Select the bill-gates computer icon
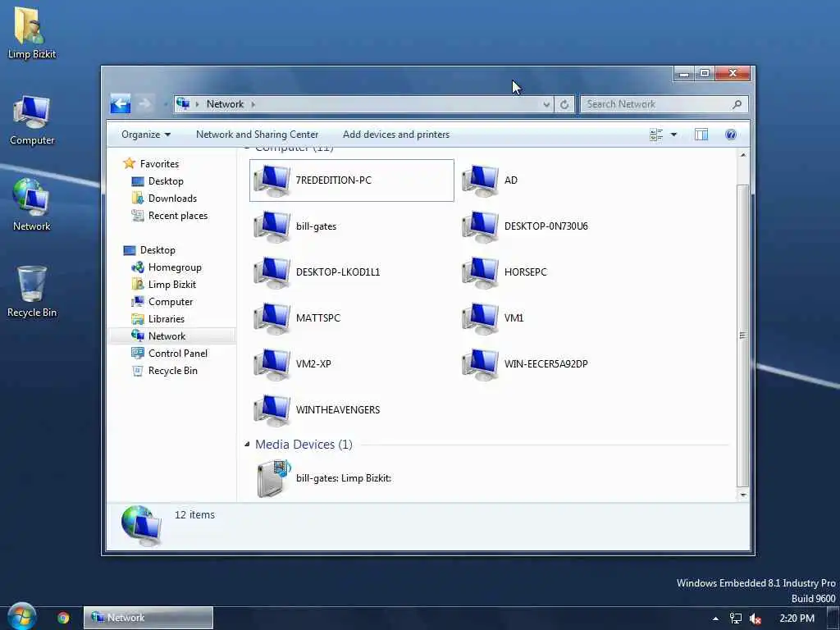This screenshot has height=630, width=840. click(272, 226)
